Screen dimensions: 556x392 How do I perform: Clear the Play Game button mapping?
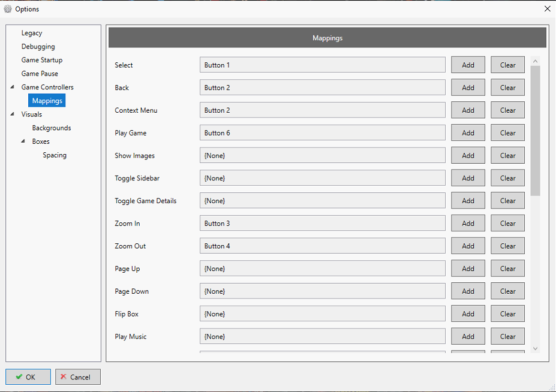(x=507, y=133)
